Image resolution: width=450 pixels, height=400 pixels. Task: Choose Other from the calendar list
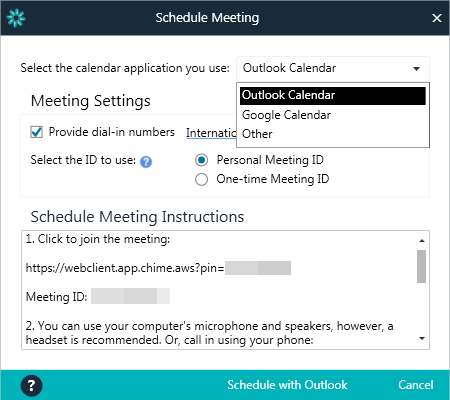(x=333, y=134)
